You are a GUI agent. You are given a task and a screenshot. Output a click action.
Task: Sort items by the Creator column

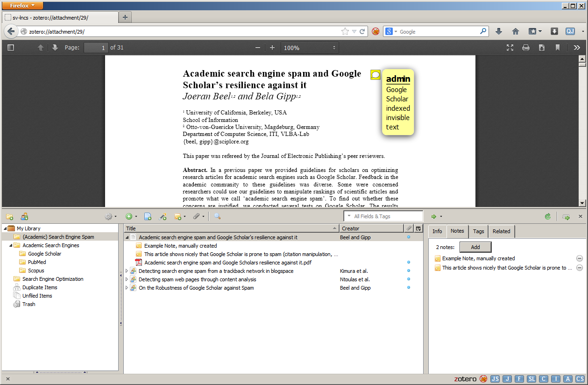coord(372,228)
